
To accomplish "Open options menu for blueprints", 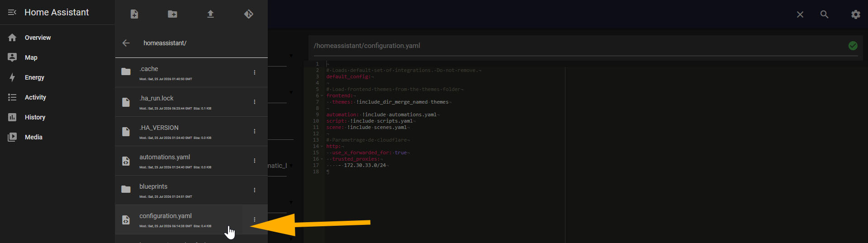I will 255,190.
